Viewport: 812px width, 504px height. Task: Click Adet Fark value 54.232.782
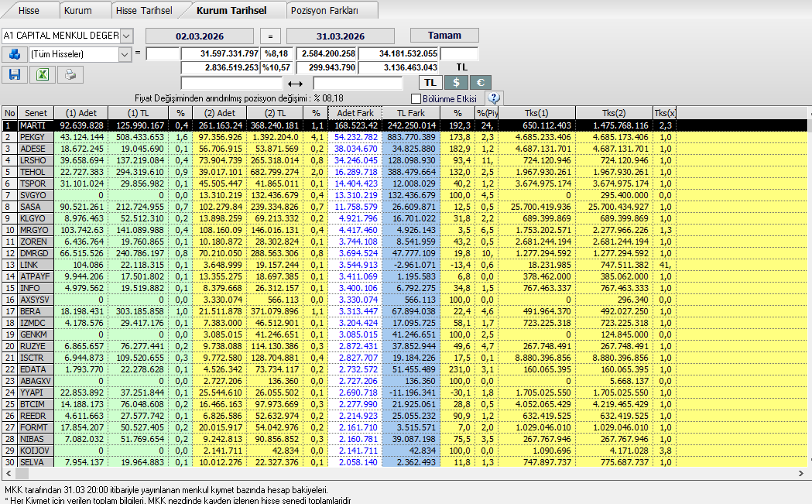(x=356, y=137)
